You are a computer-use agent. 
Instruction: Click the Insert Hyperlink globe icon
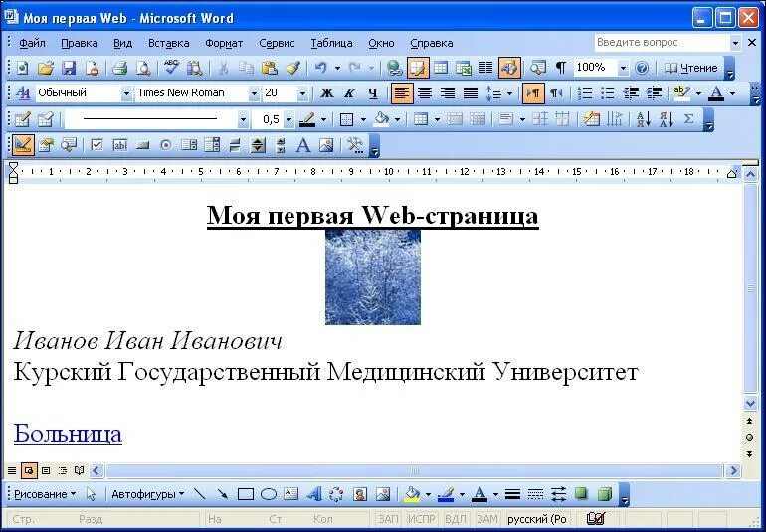394,68
